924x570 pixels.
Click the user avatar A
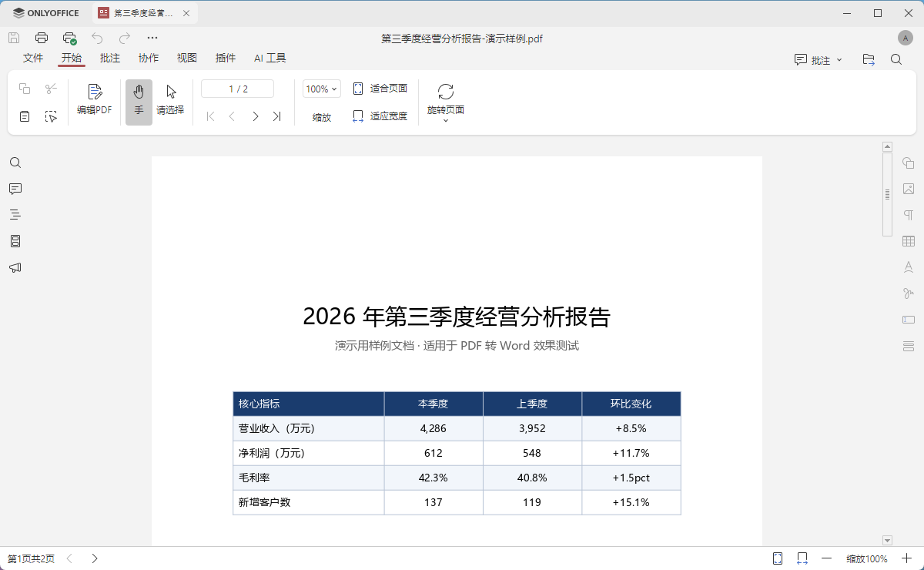[906, 38]
